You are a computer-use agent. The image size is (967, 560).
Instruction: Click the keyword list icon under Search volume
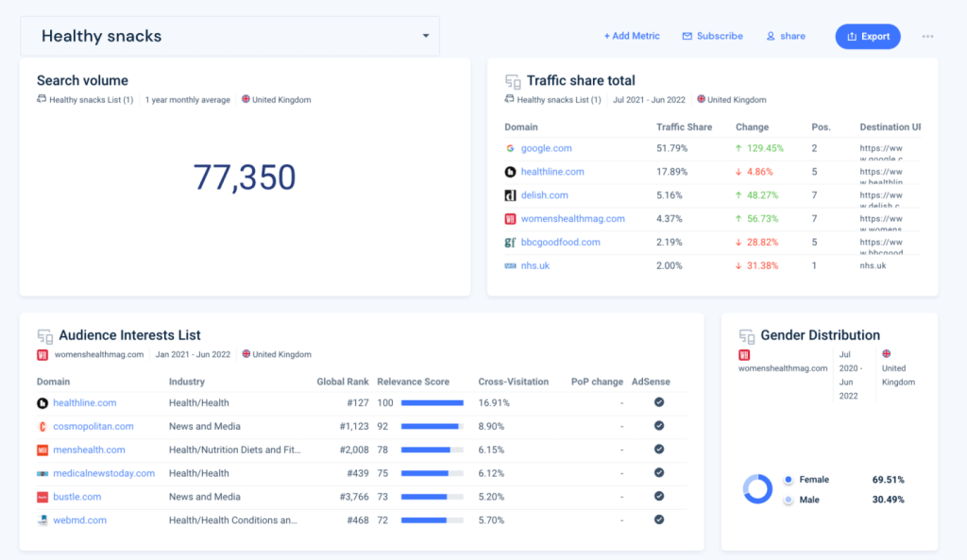pos(42,98)
